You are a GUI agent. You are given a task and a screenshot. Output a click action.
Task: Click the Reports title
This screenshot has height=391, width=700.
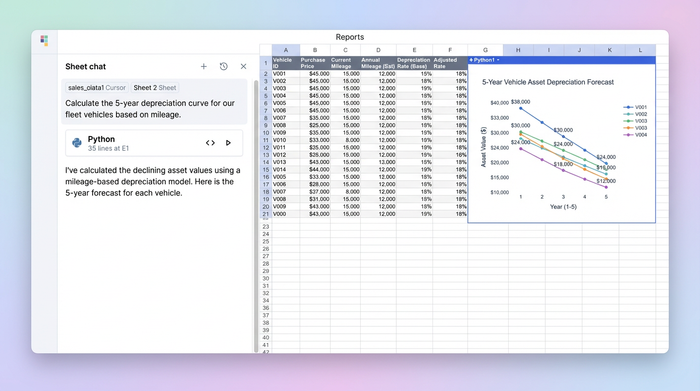click(x=350, y=37)
